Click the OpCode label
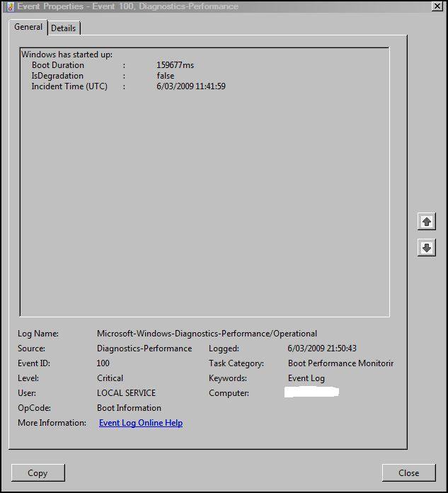 pyautogui.click(x=34, y=408)
